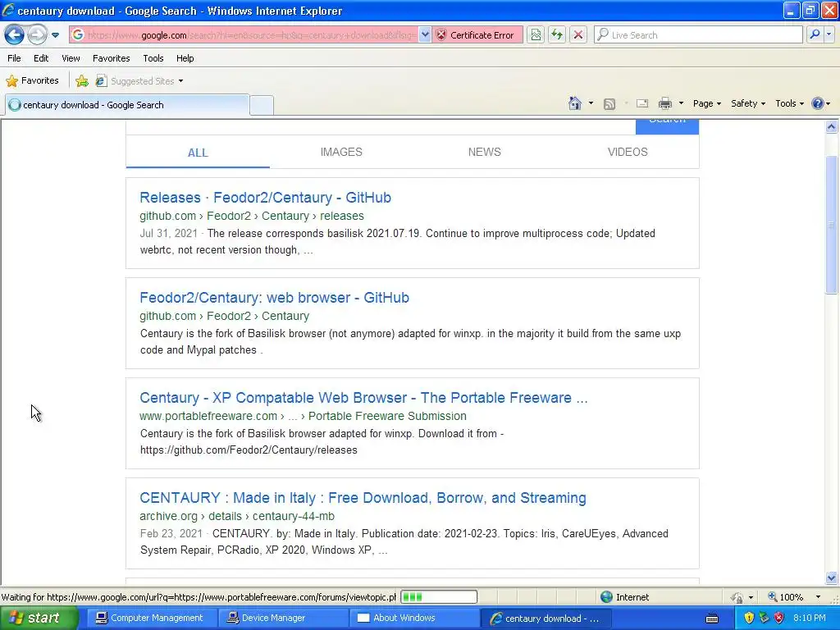840x630 pixels.
Task: Click the vertical scrollbar thumb
Action: tap(832, 225)
